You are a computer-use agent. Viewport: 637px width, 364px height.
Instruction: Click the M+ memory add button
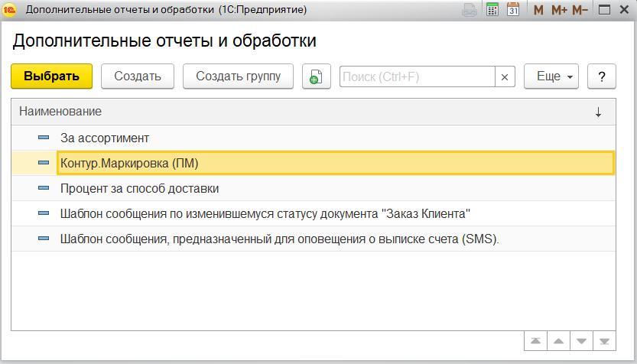point(559,10)
